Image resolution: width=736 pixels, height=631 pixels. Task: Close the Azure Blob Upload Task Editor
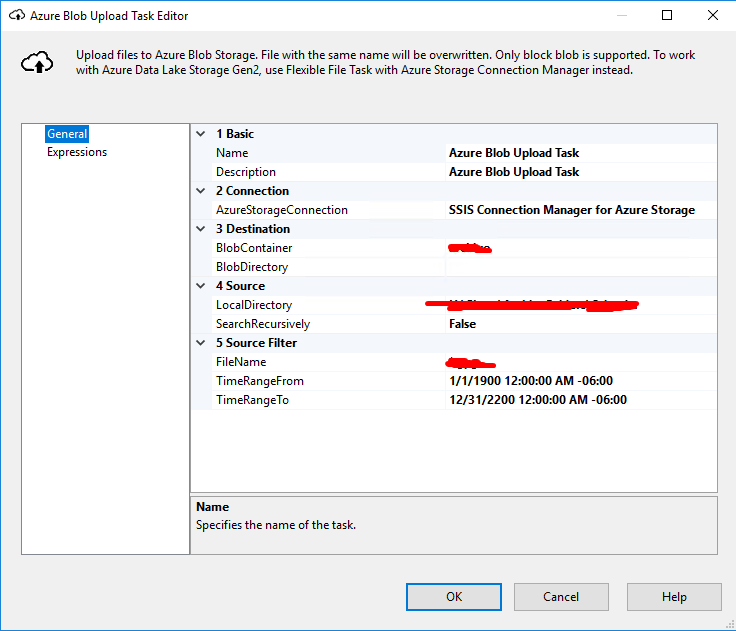click(x=713, y=15)
